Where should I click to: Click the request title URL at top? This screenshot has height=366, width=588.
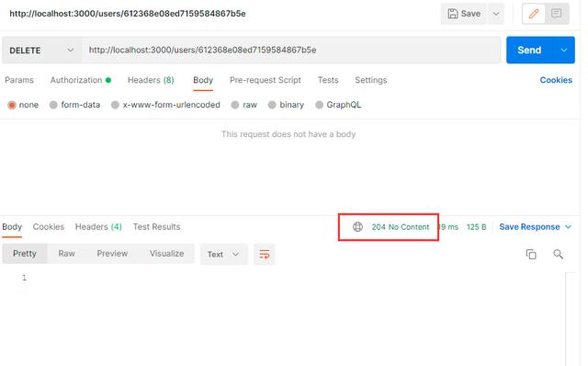pyautogui.click(x=128, y=14)
